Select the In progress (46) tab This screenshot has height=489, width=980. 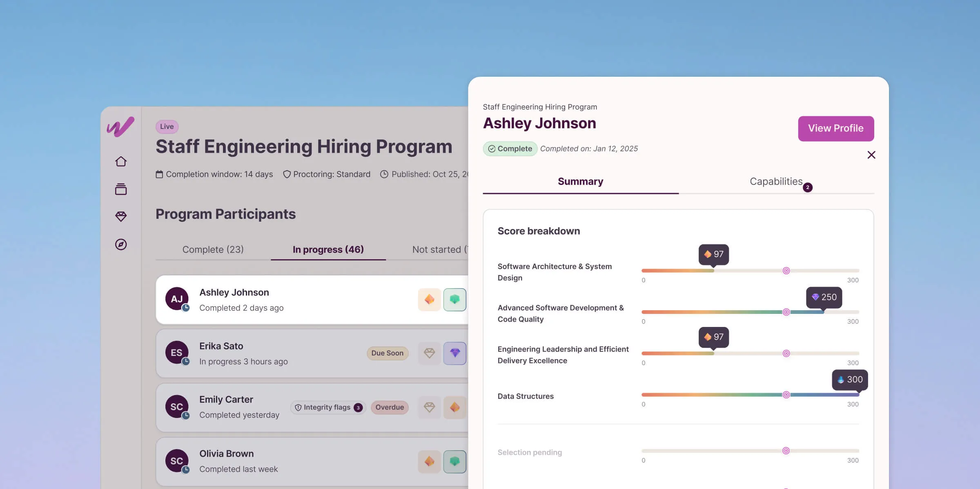point(328,249)
